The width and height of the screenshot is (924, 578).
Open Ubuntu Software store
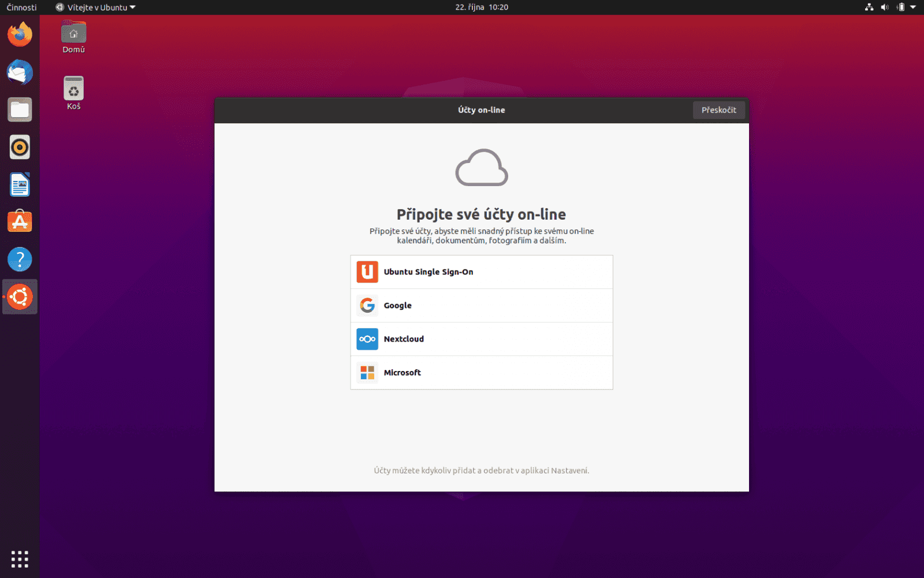[x=20, y=221]
